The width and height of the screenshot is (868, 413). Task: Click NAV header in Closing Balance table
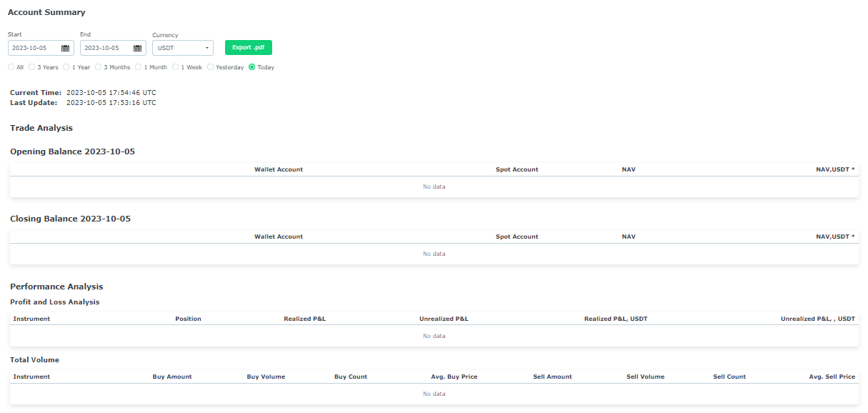629,237
